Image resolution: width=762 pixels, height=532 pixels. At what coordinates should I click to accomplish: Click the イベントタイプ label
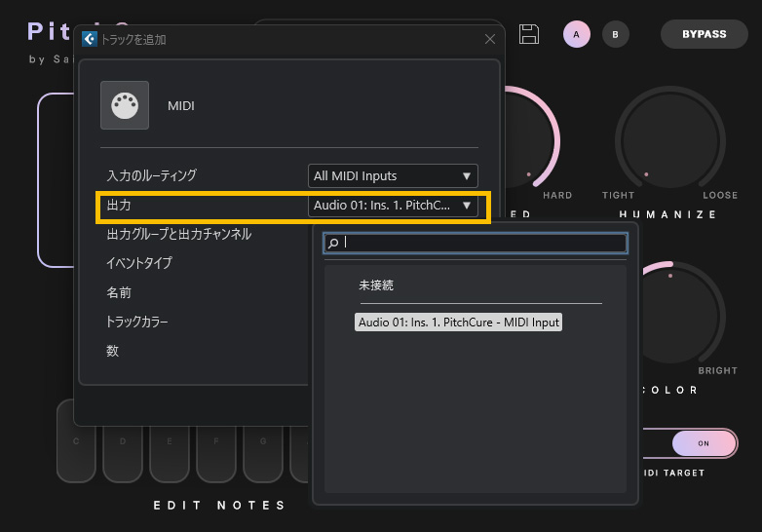[x=139, y=263]
